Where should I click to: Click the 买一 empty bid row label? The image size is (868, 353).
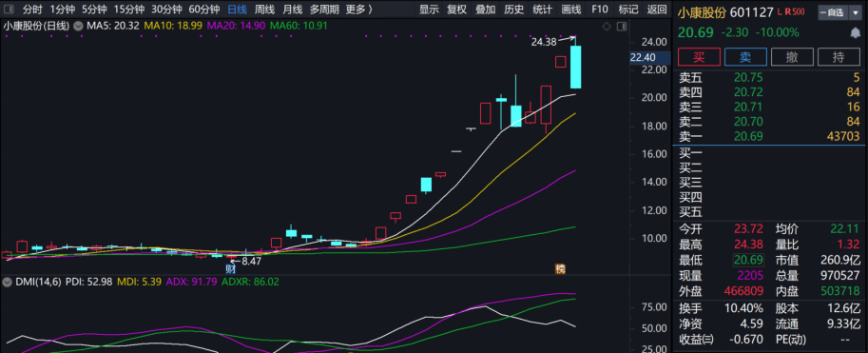[x=690, y=153]
